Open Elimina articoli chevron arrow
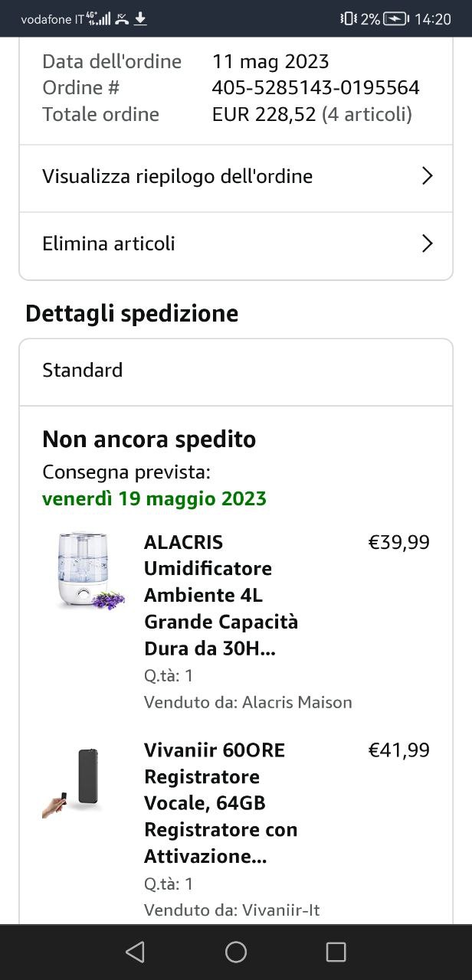Viewport: 472px width, 980px height. (428, 244)
